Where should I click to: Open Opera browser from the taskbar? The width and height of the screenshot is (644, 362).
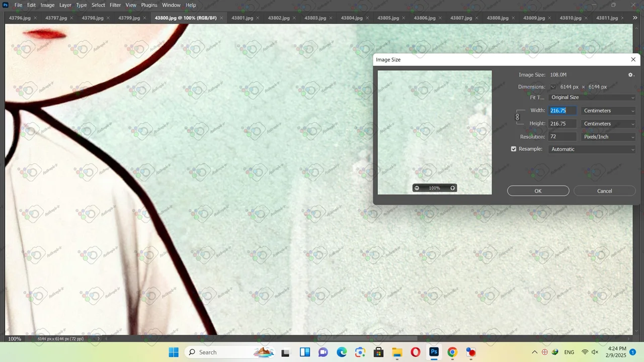point(415,352)
